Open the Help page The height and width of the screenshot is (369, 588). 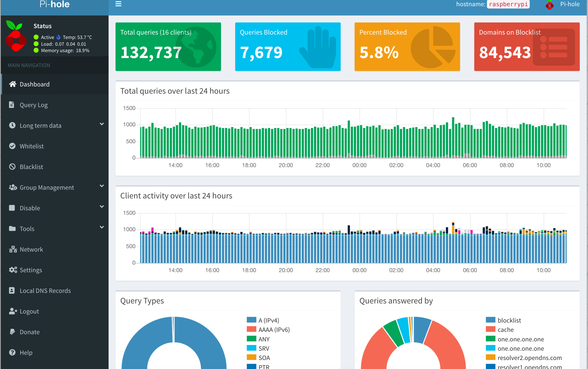55,352
